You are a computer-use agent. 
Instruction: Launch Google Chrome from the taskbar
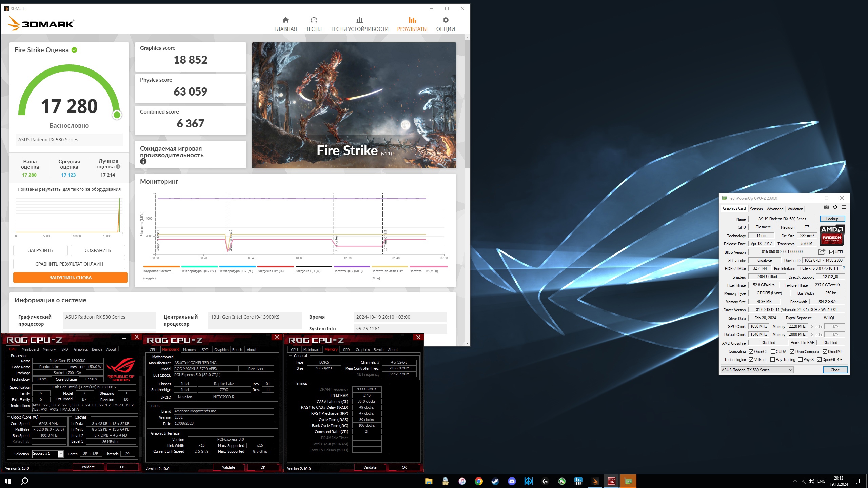pos(478,481)
